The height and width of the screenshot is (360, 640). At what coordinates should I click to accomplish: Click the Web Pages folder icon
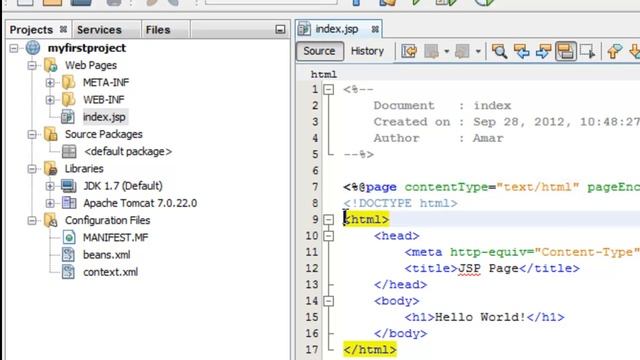(x=51, y=65)
